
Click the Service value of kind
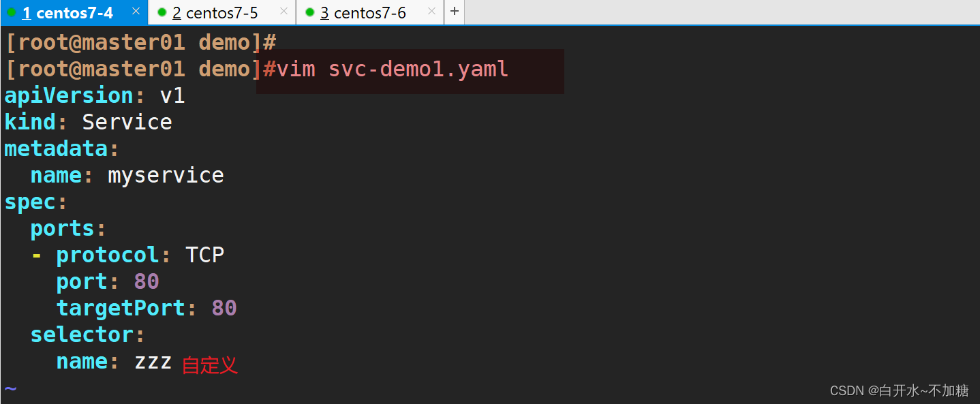[x=127, y=122]
